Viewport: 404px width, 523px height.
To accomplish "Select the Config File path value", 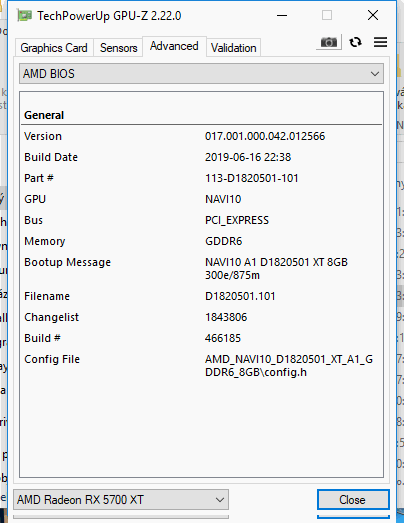I will 289,366.
